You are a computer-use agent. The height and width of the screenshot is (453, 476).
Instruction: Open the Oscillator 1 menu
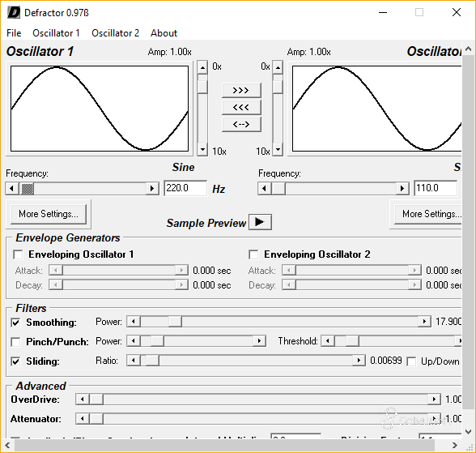coord(56,32)
